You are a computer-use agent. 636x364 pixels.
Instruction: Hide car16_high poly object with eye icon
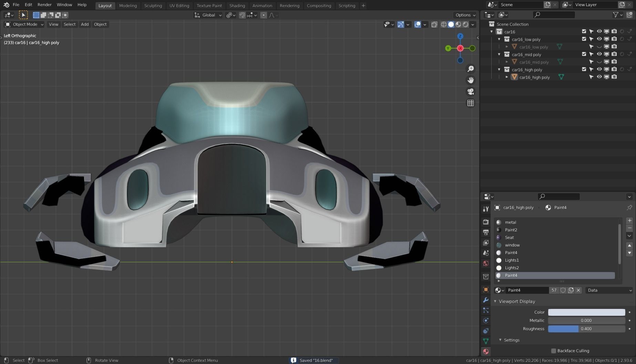click(599, 77)
